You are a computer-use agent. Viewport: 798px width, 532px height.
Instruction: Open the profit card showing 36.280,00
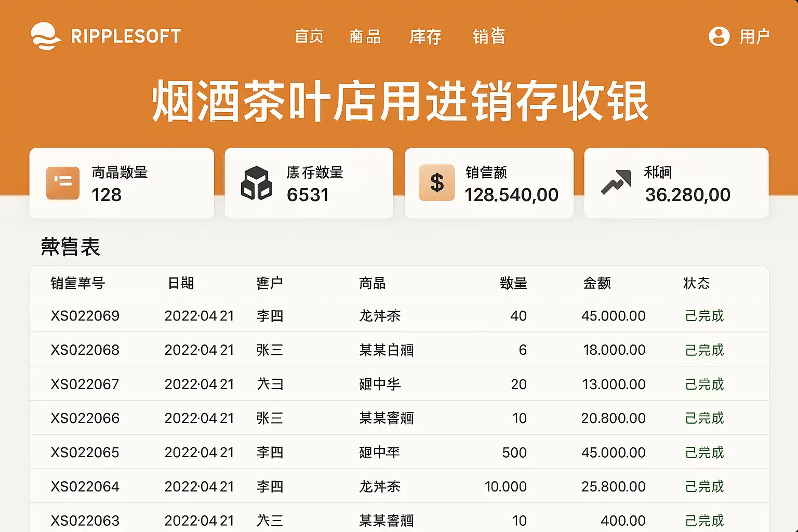tap(676, 183)
